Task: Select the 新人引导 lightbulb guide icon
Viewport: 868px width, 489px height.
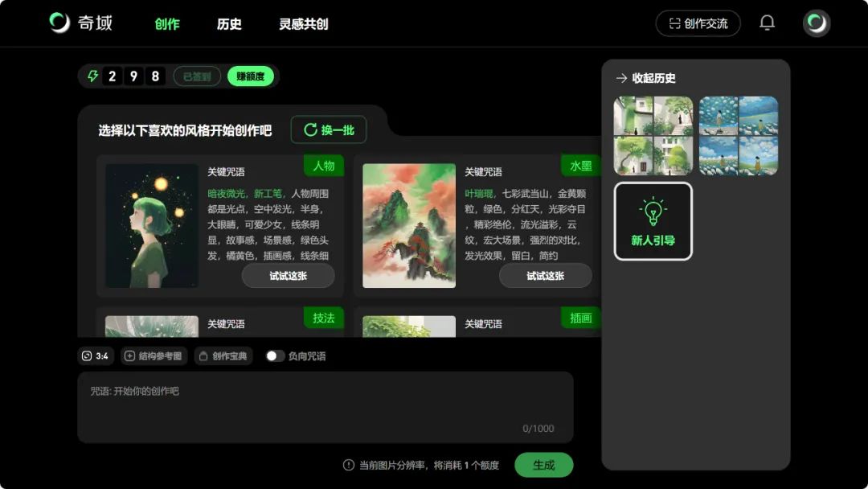Action: (653, 211)
